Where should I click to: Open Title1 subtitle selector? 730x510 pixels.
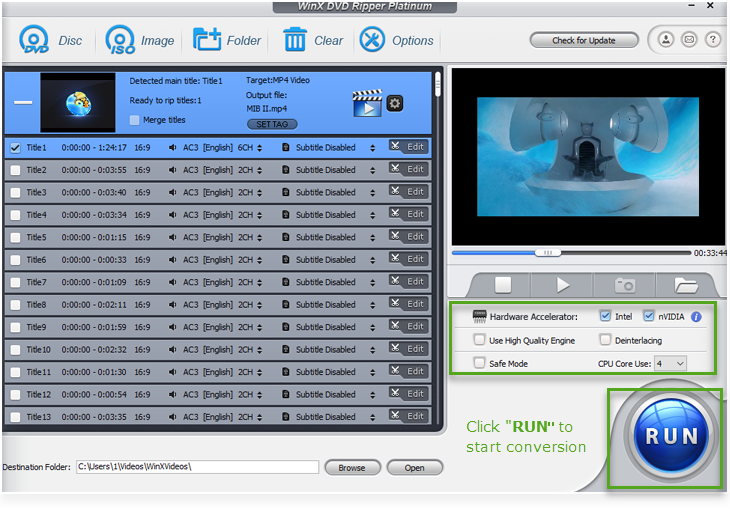[372, 148]
